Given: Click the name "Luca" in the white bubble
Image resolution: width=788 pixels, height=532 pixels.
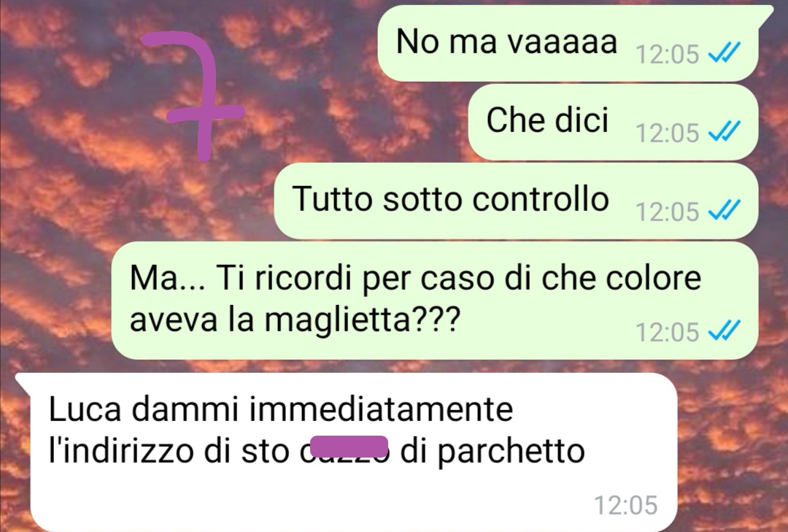Looking at the screenshot, I should (85, 409).
